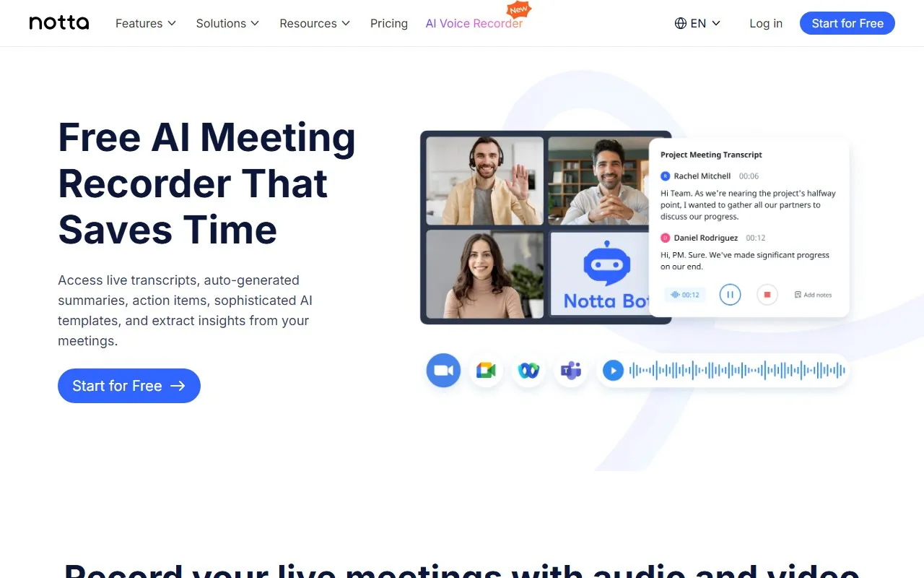Pause the meeting recording

[x=730, y=294]
